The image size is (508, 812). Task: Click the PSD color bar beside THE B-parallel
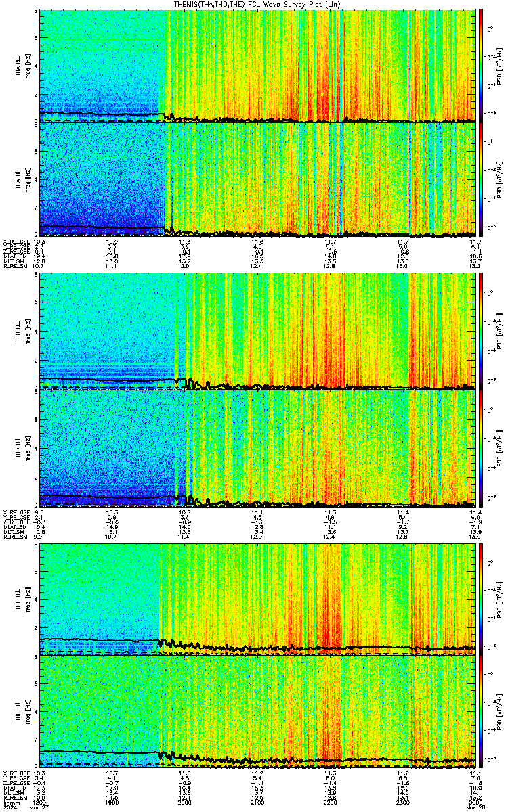click(481, 713)
